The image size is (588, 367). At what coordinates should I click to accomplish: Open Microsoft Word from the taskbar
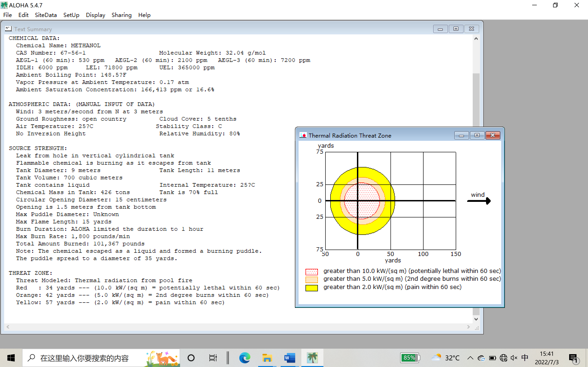[x=289, y=358]
